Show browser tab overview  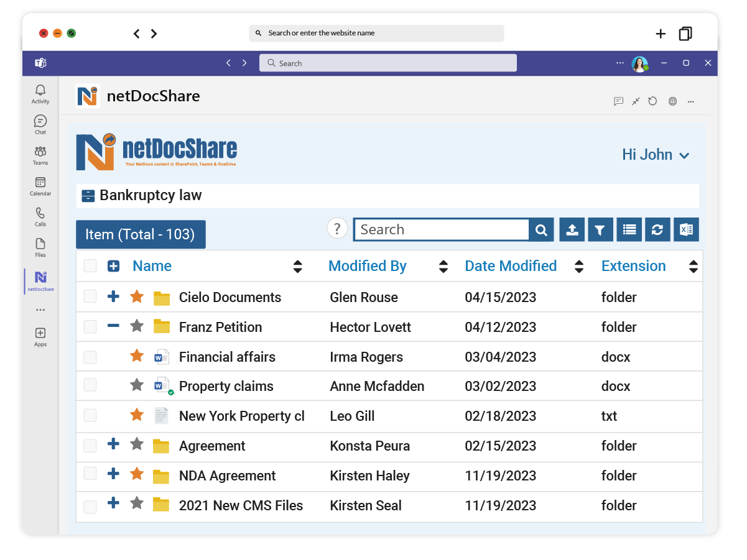click(x=685, y=34)
